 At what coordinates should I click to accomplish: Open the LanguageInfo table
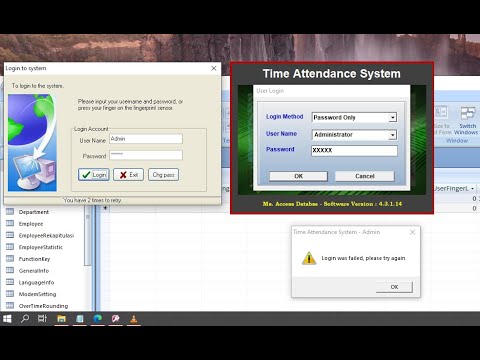point(36,282)
